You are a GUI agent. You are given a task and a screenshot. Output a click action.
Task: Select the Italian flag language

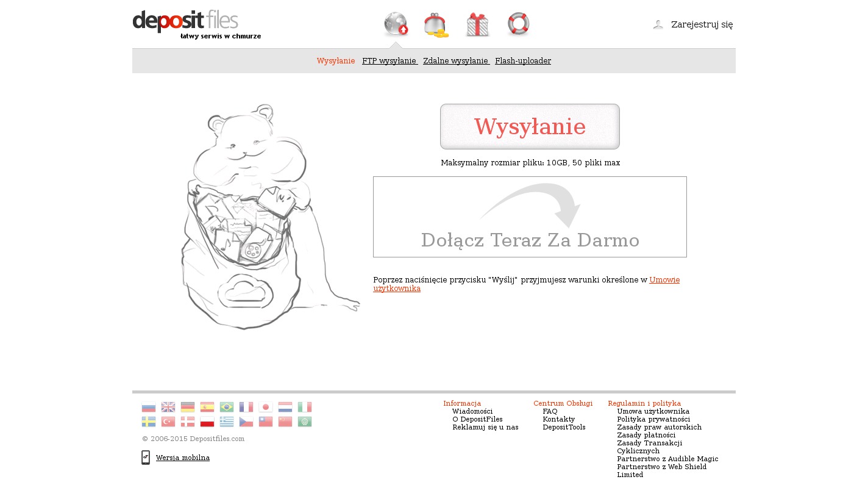[x=305, y=407]
